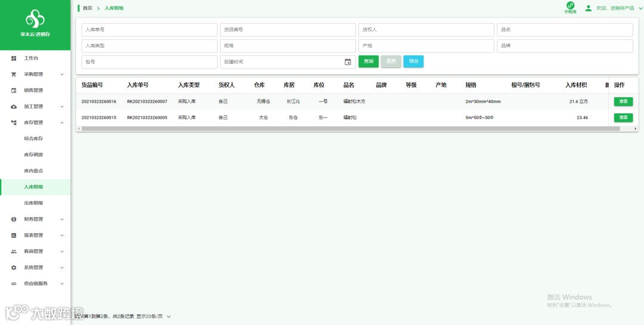Focus the 产地 input field
The image size is (644, 325).
pos(426,46)
